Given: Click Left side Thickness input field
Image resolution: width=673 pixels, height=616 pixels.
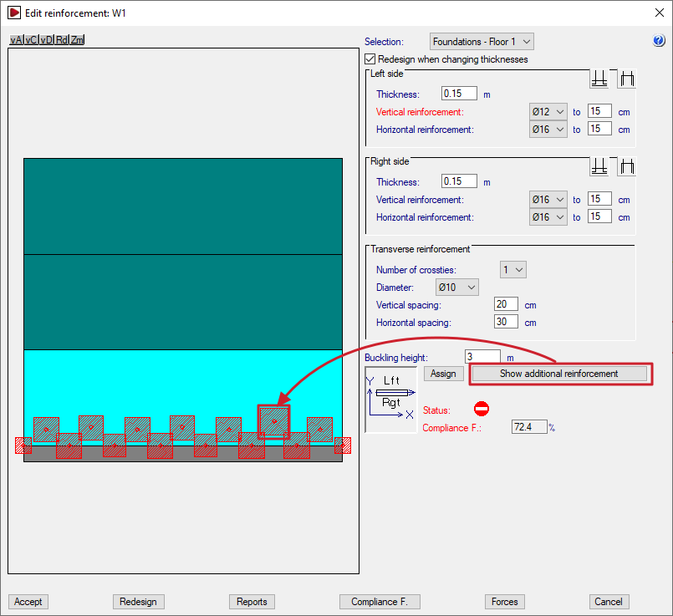Looking at the screenshot, I should click(459, 94).
